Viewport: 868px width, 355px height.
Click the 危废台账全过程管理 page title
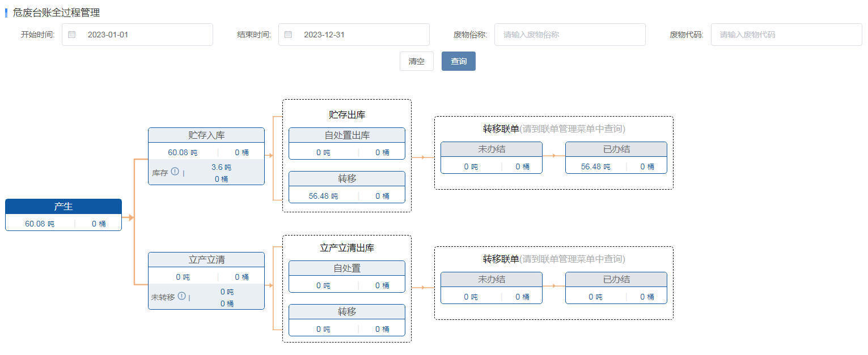point(56,12)
